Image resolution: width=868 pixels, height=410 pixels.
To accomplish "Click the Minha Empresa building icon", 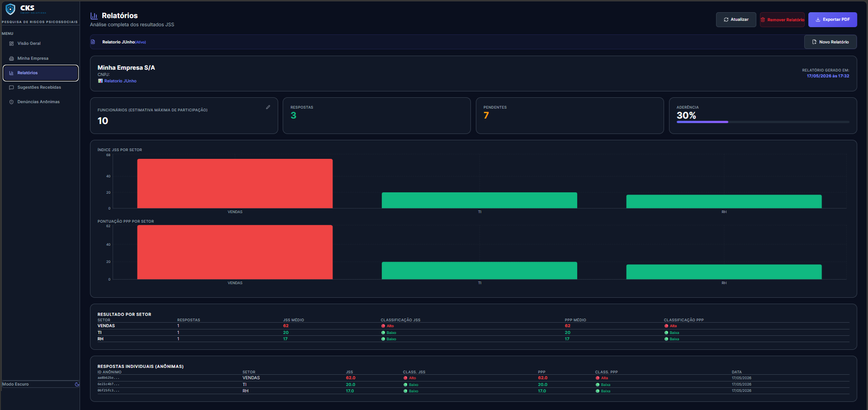I will tap(11, 58).
